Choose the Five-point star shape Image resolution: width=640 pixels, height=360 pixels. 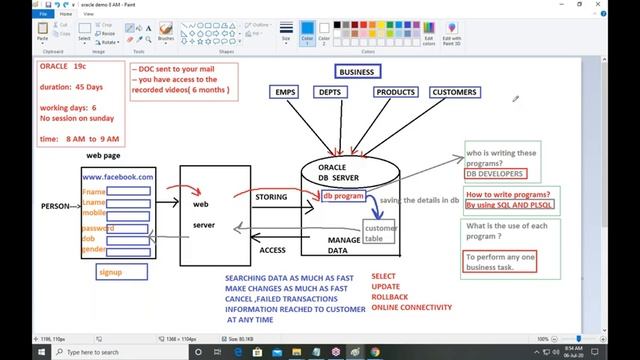200,41
